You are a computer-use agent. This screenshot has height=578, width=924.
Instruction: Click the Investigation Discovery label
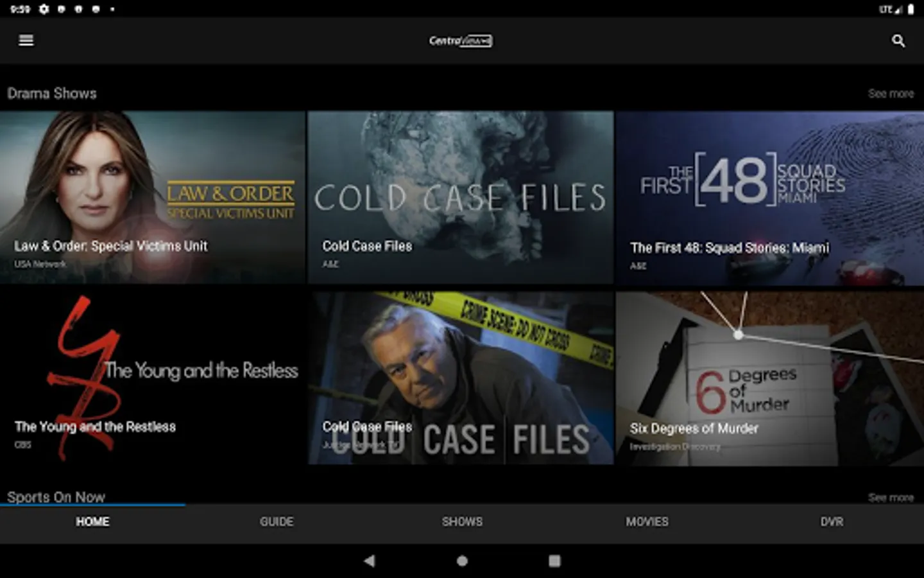click(x=675, y=446)
